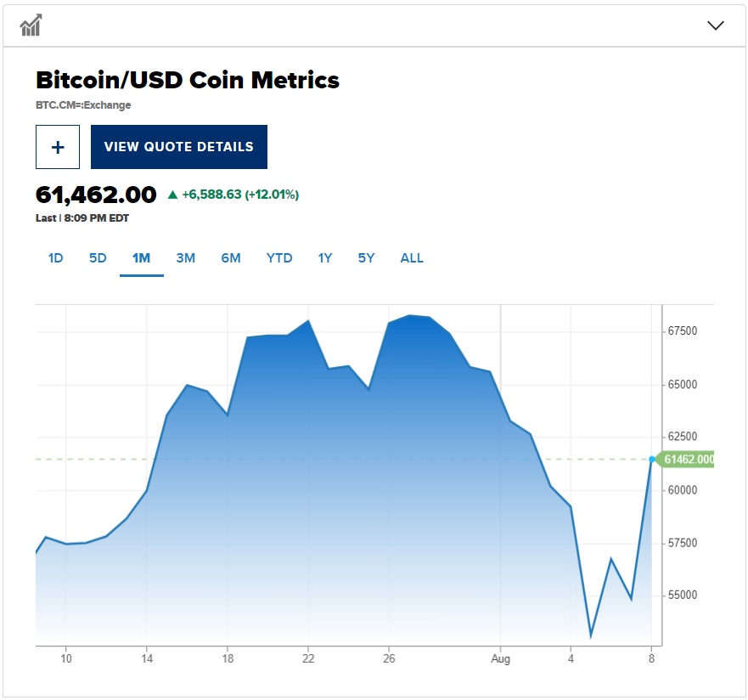Open the 5Y time range
Image resolution: width=748 pixels, height=700 pixels.
(366, 258)
